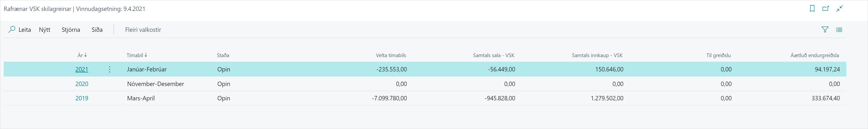Open the 2021 year link
This screenshot has height=129, width=868.
point(81,69)
